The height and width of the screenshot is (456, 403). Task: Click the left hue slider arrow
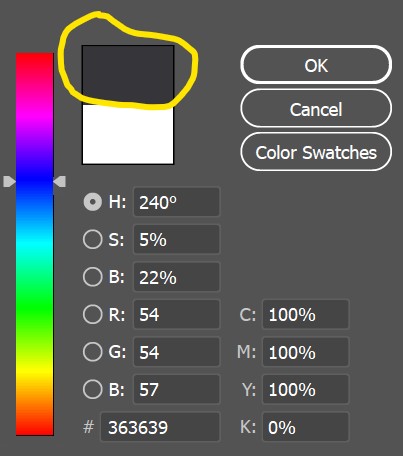click(x=9, y=182)
